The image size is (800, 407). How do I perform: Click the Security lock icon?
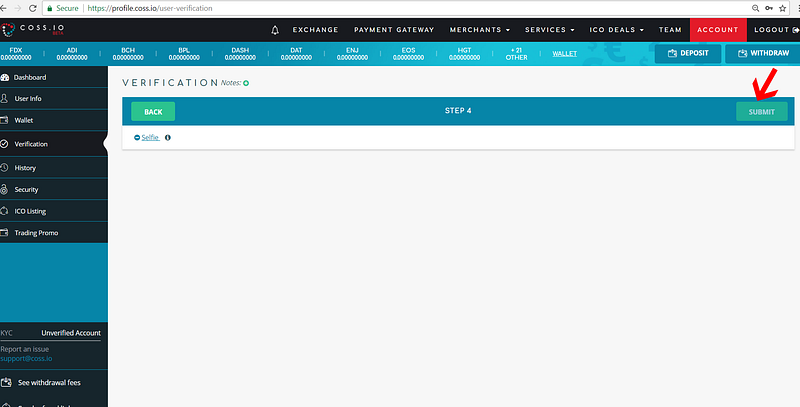4,189
